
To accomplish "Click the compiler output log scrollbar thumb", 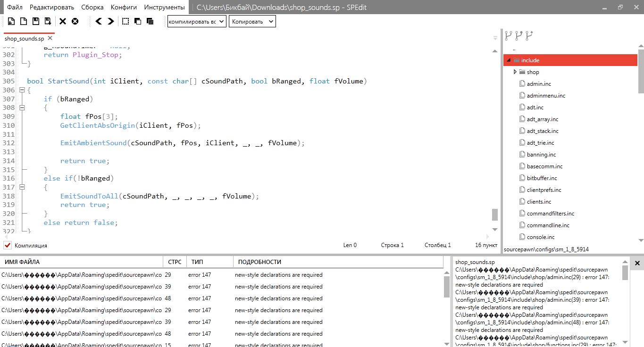I will click(x=625, y=273).
